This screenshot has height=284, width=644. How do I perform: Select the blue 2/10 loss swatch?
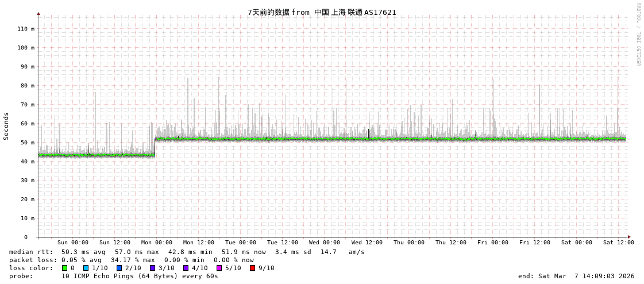coord(119,268)
